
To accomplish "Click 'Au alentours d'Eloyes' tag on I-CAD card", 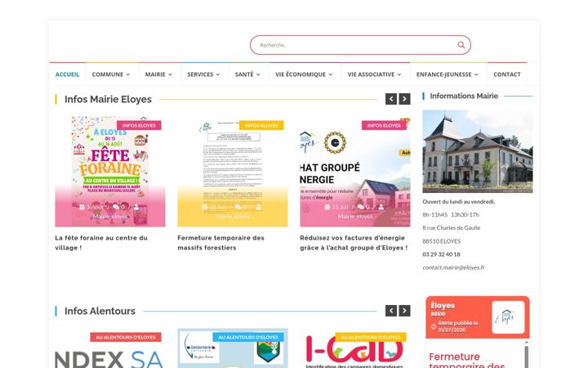I will 371,337.
